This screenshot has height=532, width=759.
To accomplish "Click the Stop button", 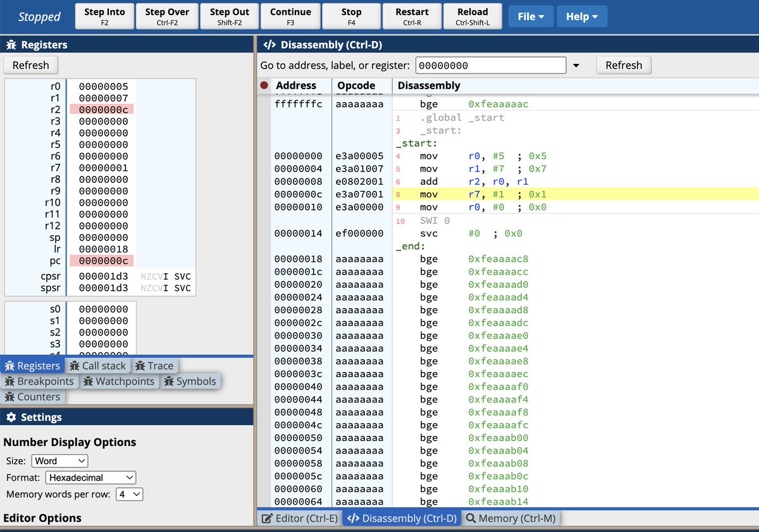I will tap(352, 16).
